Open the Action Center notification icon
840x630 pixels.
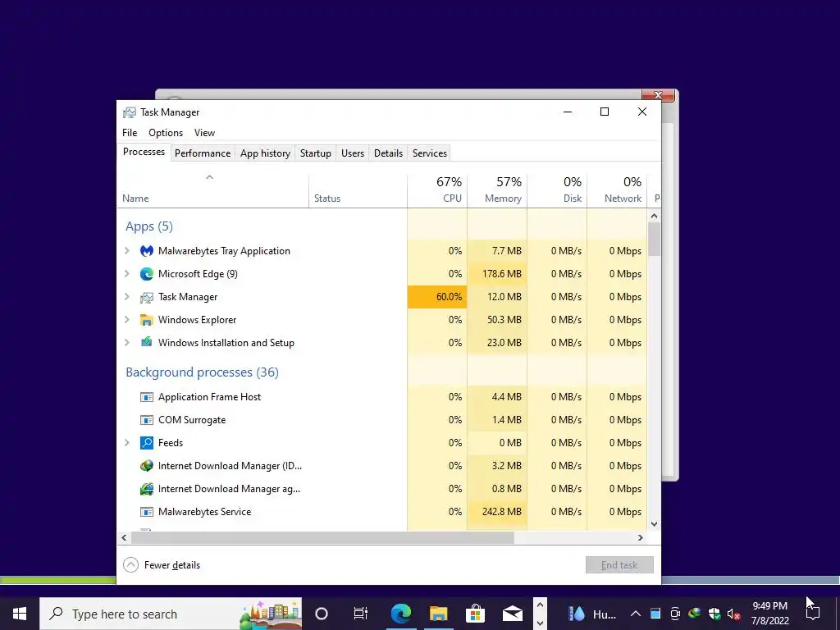(x=813, y=614)
